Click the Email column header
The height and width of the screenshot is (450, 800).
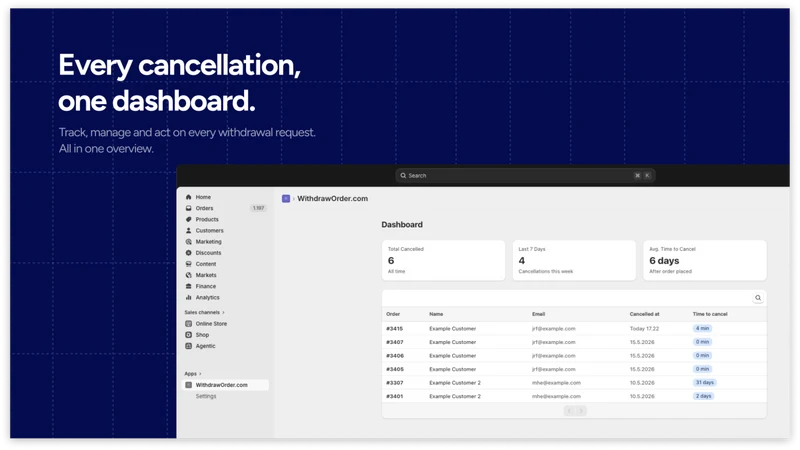538,314
